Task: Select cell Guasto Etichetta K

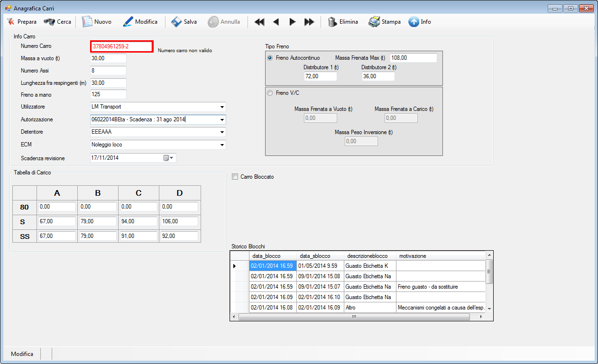Action: point(370,266)
